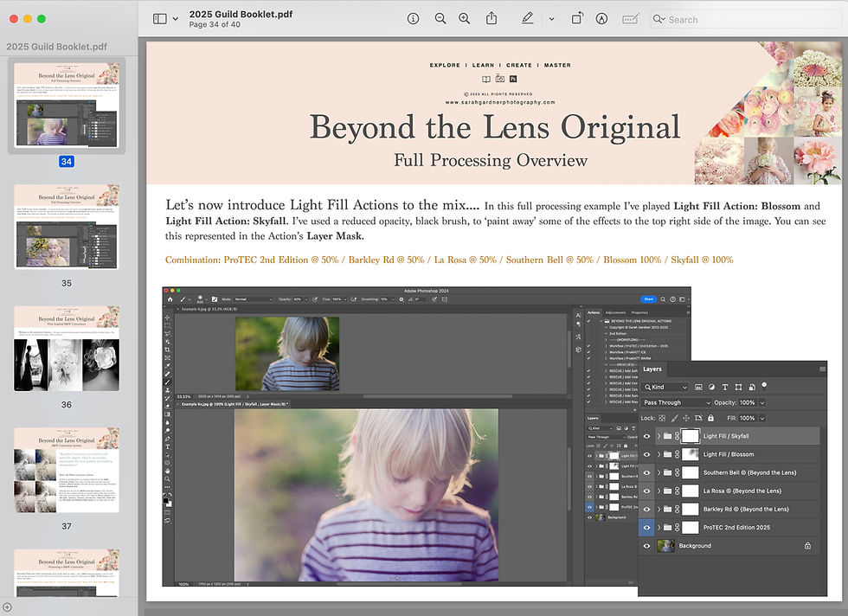848x616 pixels.
Task: Open the Share menu in Preview toolbar
Action: click(x=491, y=18)
